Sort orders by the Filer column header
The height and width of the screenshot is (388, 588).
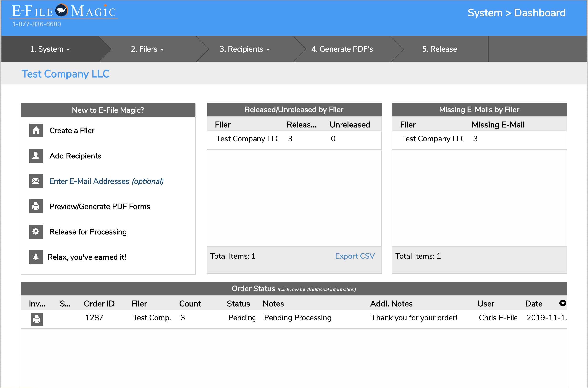click(x=139, y=303)
